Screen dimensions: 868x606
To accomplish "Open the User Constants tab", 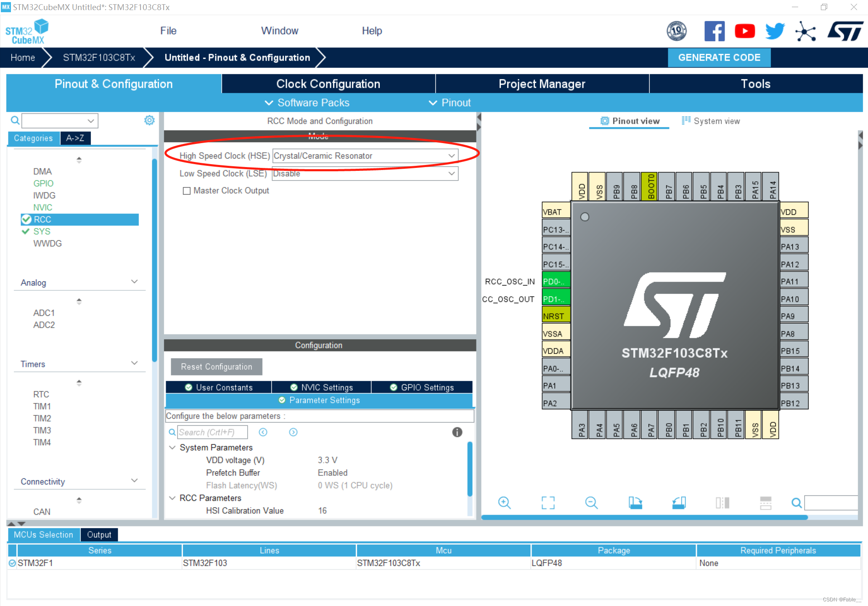I will click(x=219, y=387).
